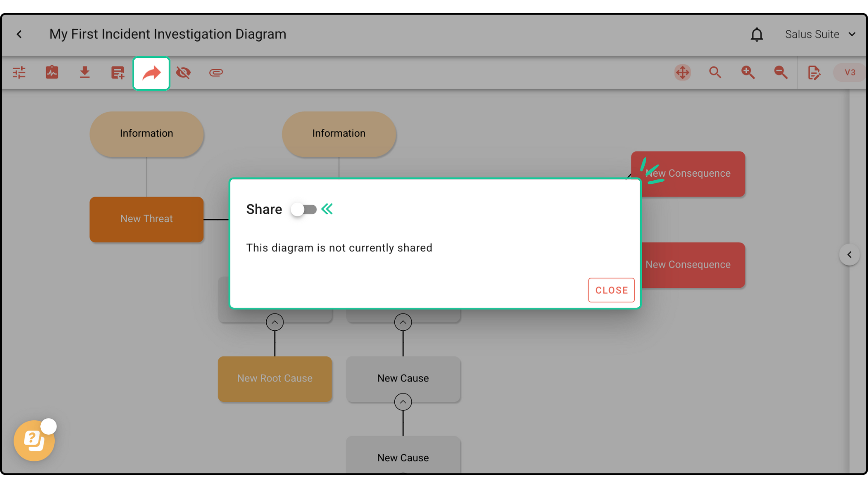This screenshot has height=488, width=868.
Task: Collapse the chevron above New Root Cause
Action: [275, 322]
